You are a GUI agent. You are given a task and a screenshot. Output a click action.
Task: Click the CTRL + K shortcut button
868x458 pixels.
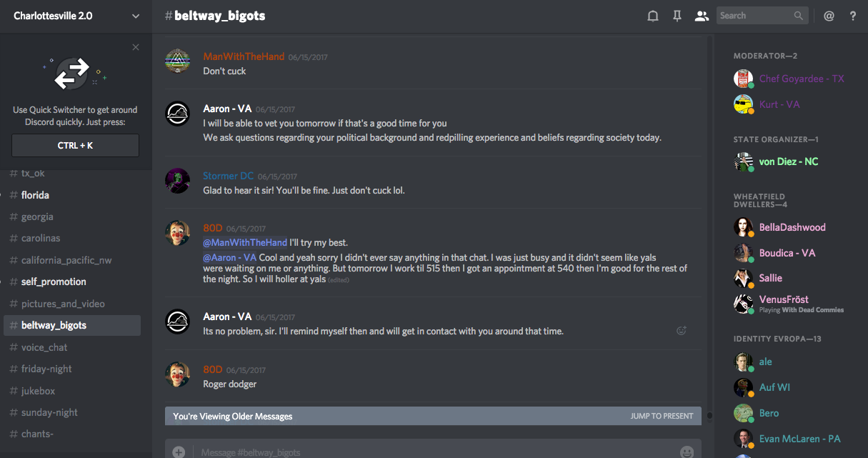(x=75, y=146)
